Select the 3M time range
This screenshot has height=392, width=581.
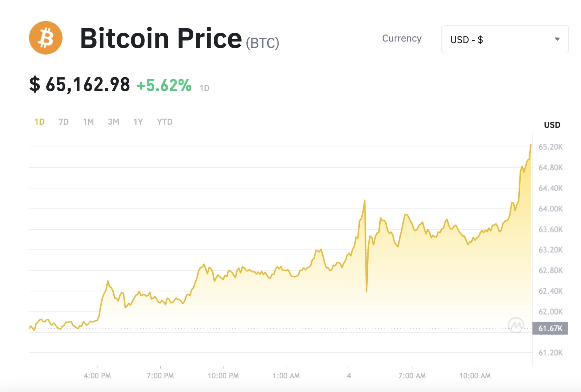click(113, 121)
